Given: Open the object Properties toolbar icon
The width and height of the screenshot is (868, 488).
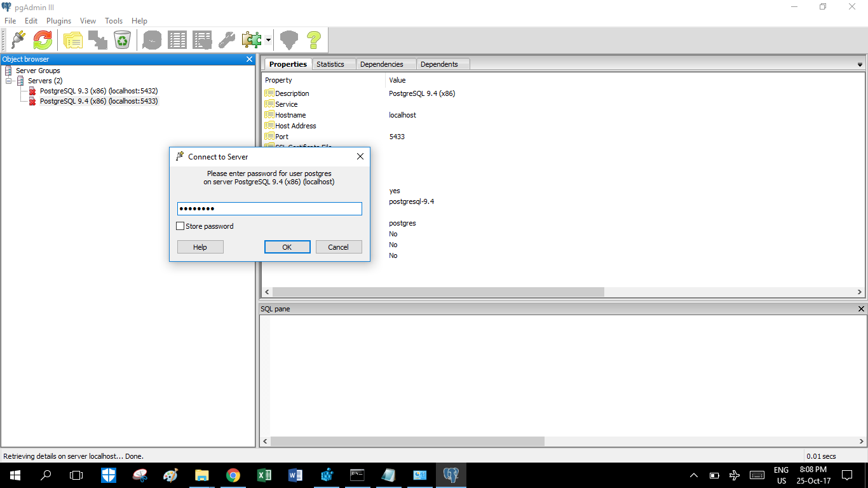Looking at the screenshot, I should [73, 40].
